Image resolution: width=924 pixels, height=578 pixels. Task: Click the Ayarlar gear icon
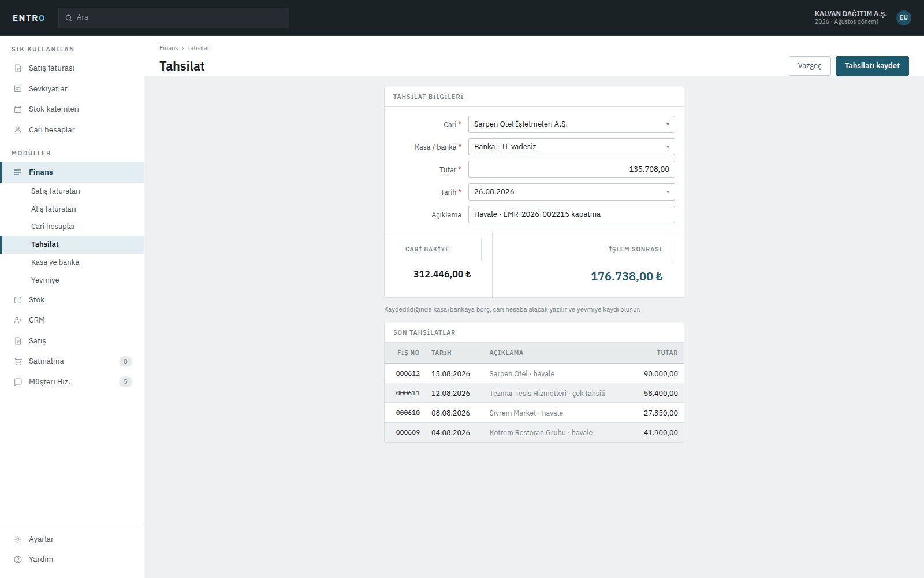18,539
